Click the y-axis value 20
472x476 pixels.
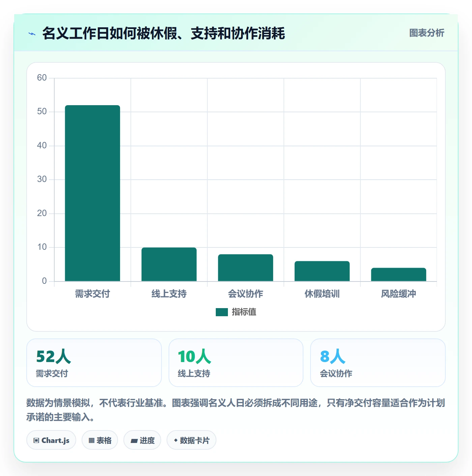(x=42, y=213)
